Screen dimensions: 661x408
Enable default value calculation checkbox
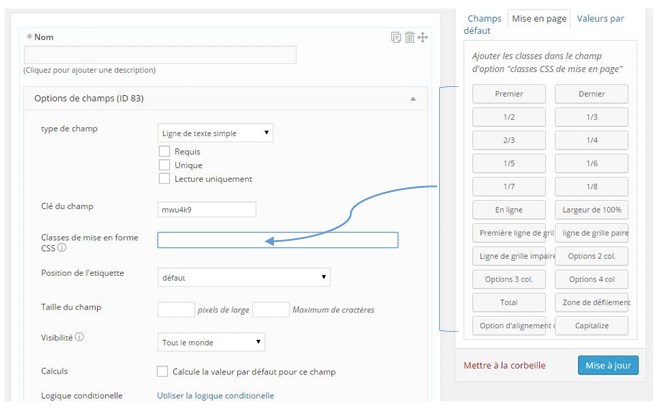tap(164, 371)
